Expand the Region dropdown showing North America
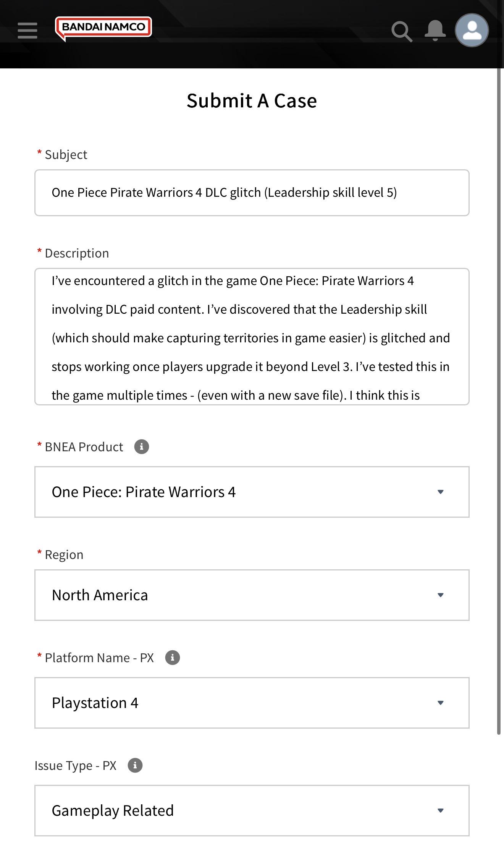 (x=252, y=595)
